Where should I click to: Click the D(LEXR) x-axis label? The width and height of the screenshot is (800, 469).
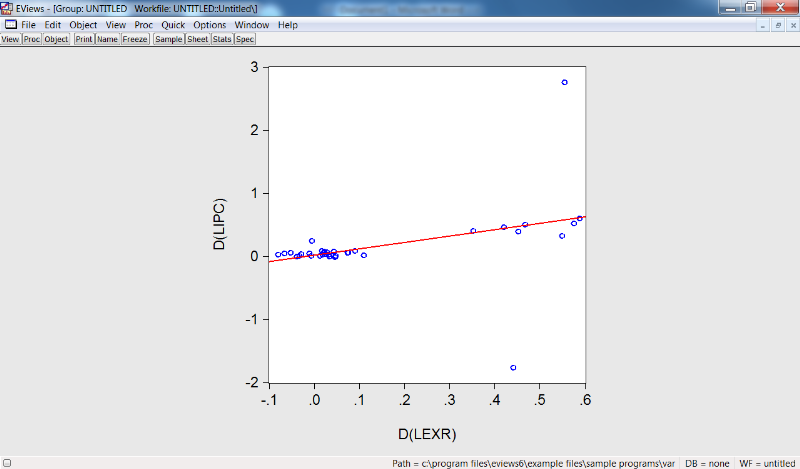click(427, 434)
